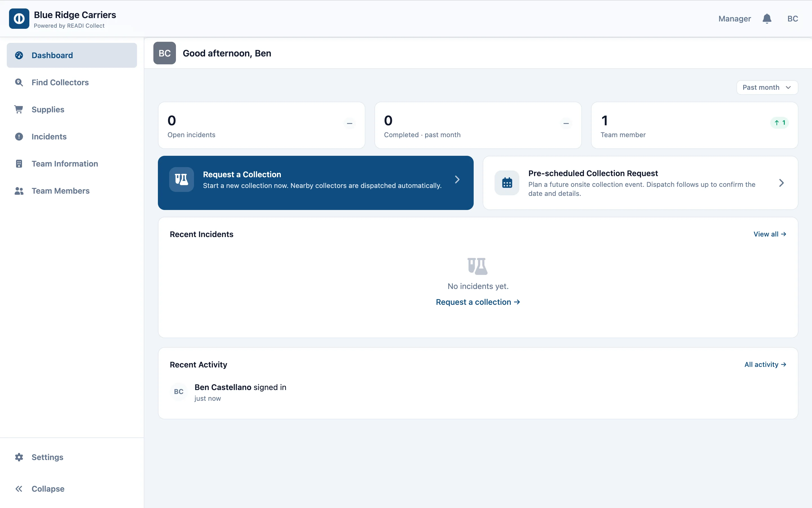The height and width of the screenshot is (508, 812).
Task: Click the Find Collectors magnifier icon
Action: [x=19, y=82]
